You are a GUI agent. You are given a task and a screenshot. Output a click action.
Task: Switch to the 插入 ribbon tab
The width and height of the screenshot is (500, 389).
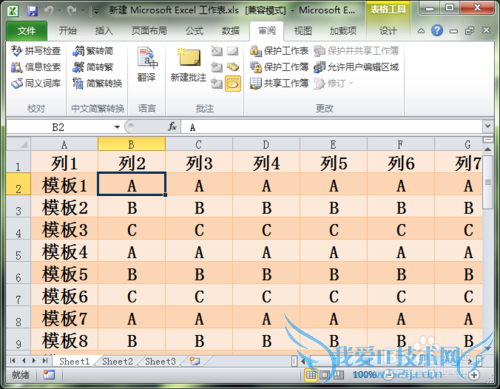104,31
